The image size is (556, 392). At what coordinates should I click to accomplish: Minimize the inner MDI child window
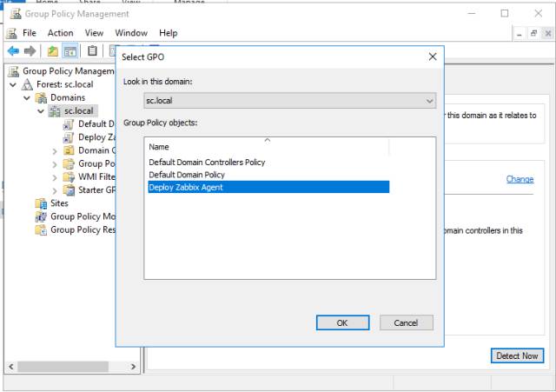(x=520, y=34)
